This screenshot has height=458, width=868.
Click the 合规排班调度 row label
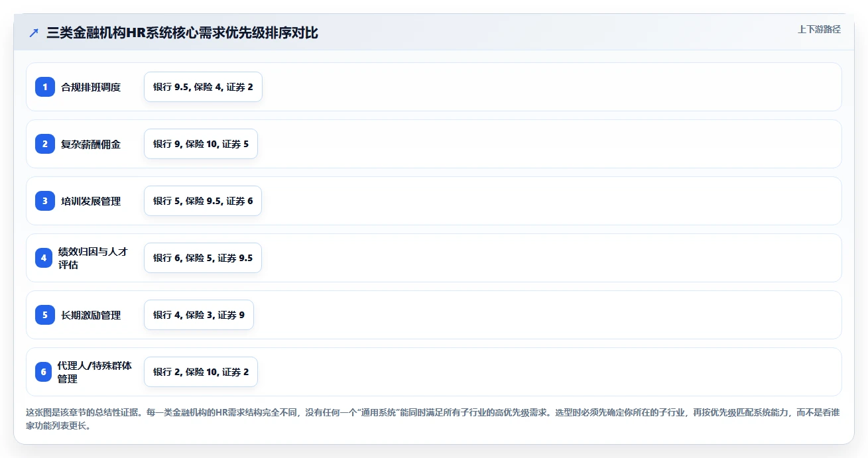91,87
